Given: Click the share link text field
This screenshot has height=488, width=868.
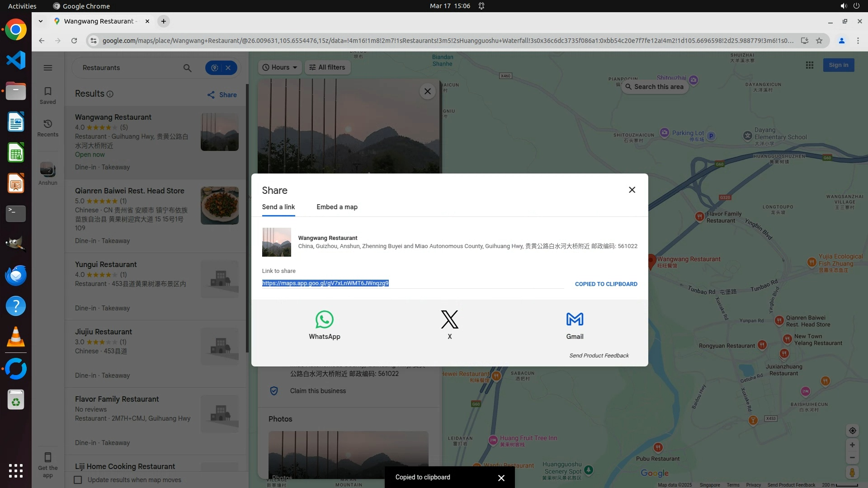Looking at the screenshot, I should (x=411, y=283).
